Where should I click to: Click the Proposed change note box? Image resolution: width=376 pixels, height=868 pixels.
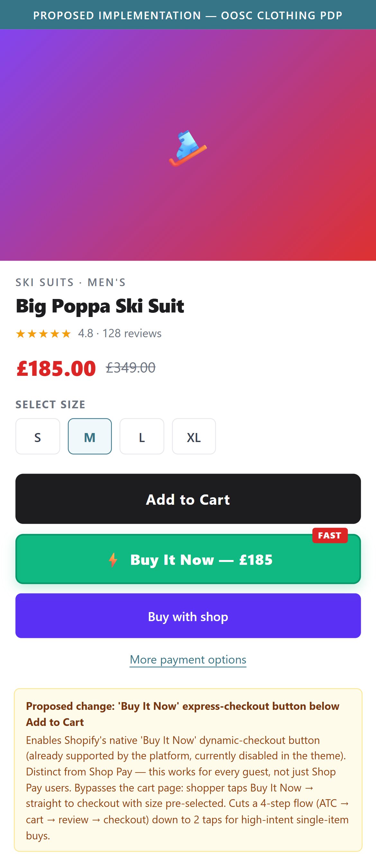click(188, 770)
